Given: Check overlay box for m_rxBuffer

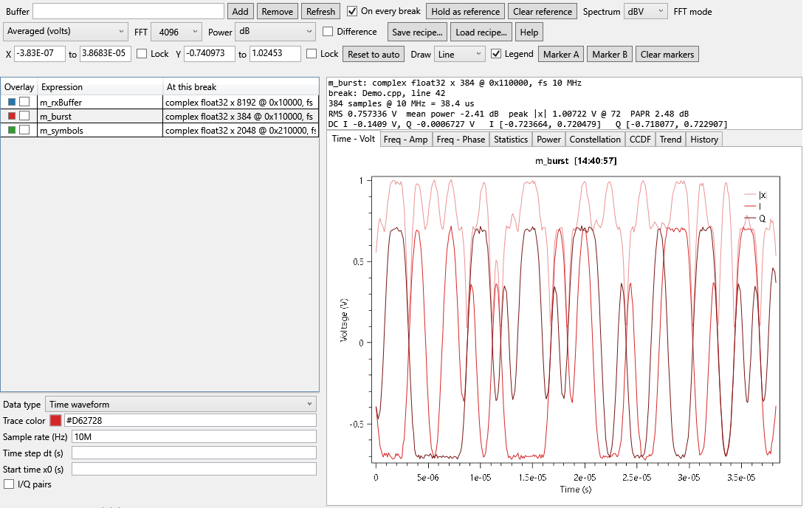Looking at the screenshot, I should pos(24,102).
